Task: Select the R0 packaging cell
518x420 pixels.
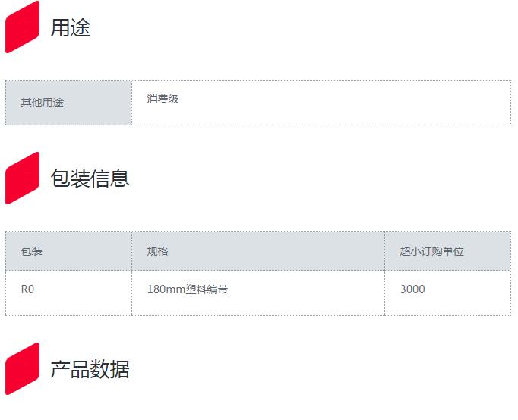Action: [x=27, y=289]
